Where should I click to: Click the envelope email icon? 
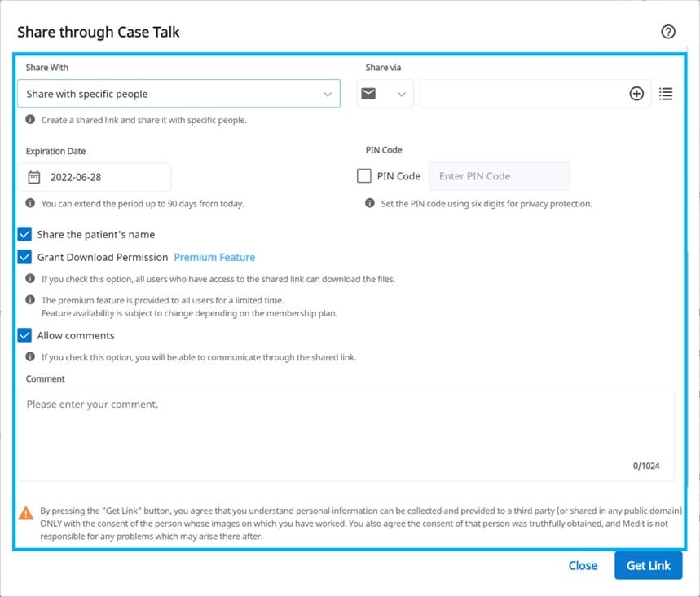coord(368,94)
